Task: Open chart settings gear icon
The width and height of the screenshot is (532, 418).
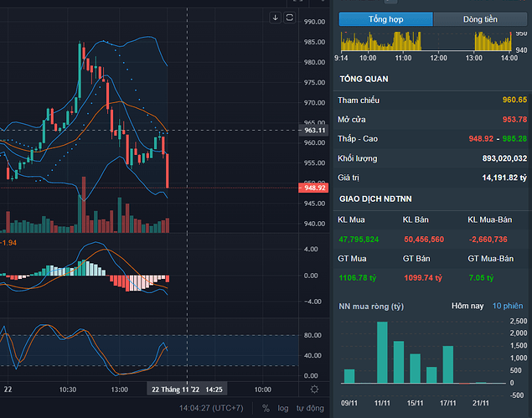Action: 313,390
